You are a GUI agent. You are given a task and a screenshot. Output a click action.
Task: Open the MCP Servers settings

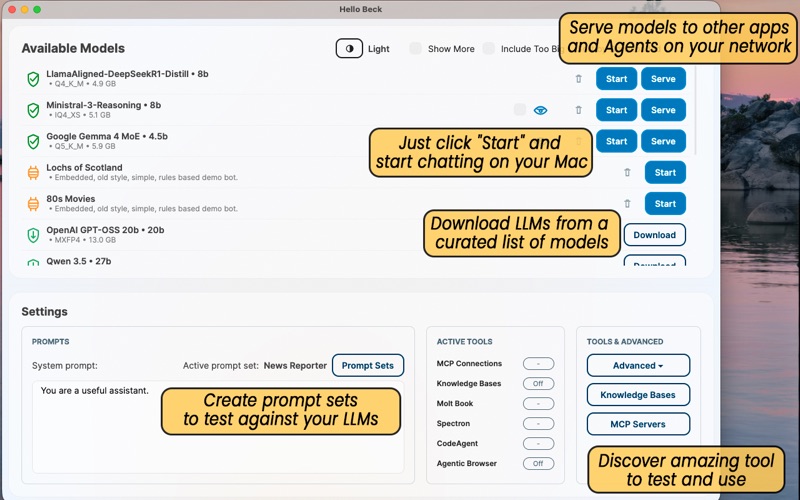(638, 424)
